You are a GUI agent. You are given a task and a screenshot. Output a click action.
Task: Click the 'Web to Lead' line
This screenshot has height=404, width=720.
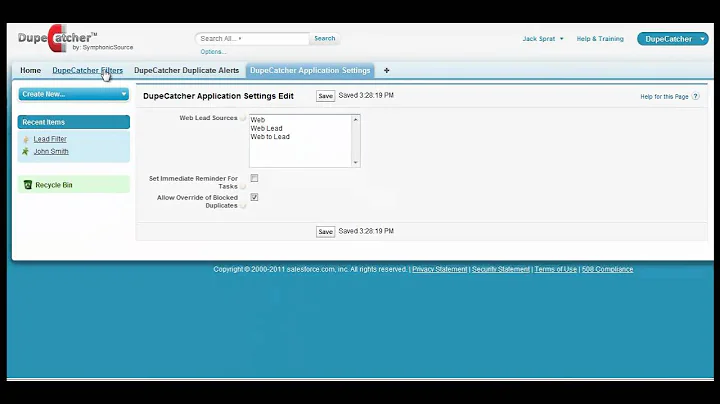270,137
